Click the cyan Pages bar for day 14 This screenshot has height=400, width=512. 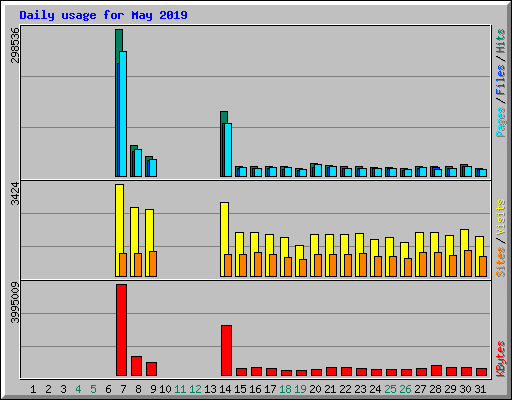(x=228, y=150)
